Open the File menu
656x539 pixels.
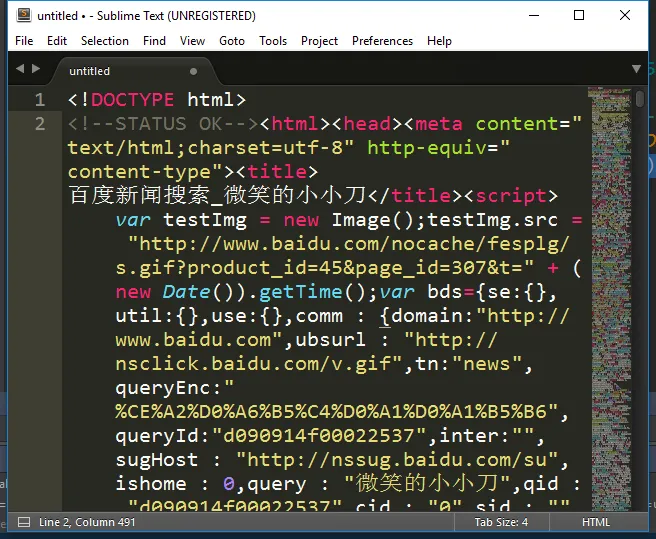pyautogui.click(x=24, y=41)
